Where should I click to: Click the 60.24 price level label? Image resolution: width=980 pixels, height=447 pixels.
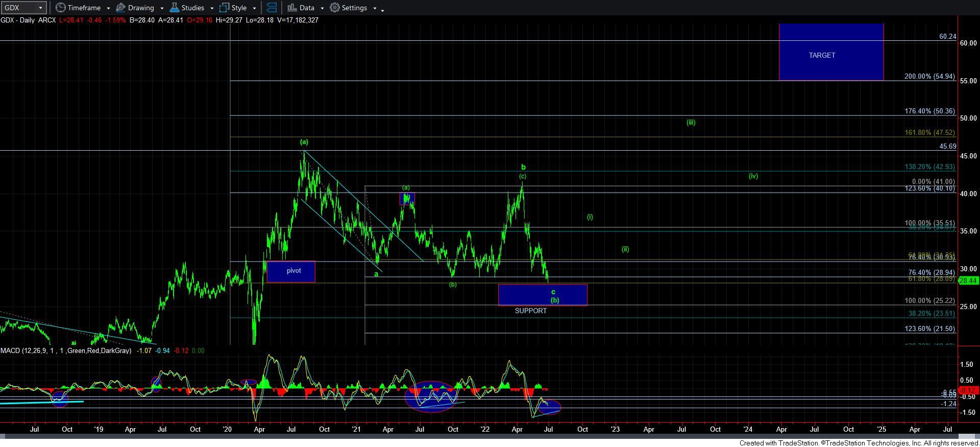947,36
